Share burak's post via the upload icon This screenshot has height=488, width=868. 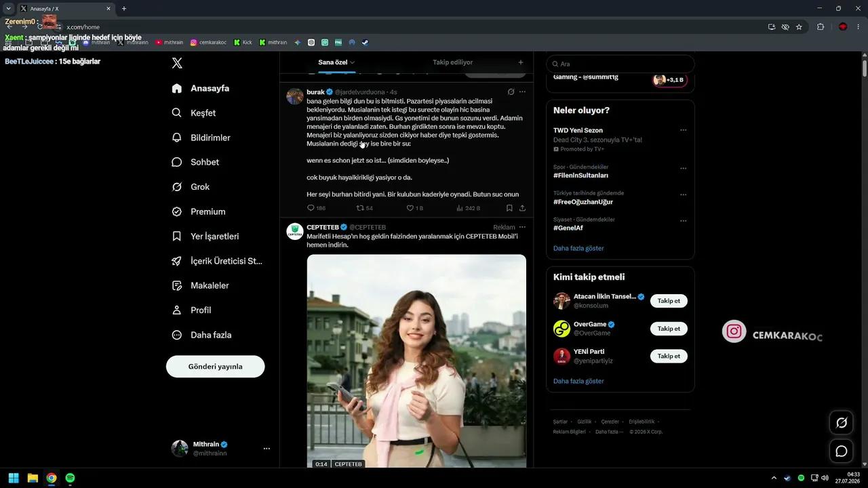522,208
